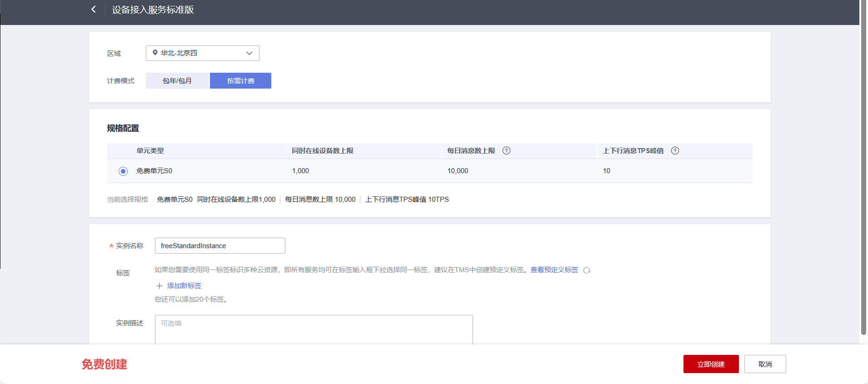Focus the 实例名称 input field

click(220, 246)
